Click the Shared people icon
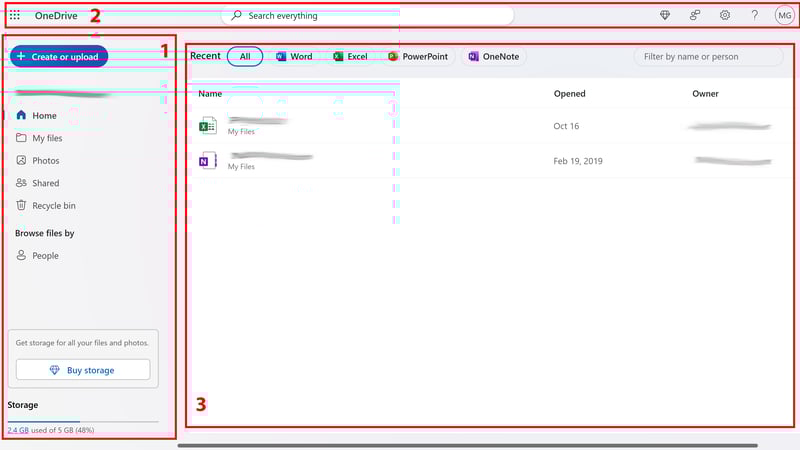The image size is (800, 450). [21, 183]
